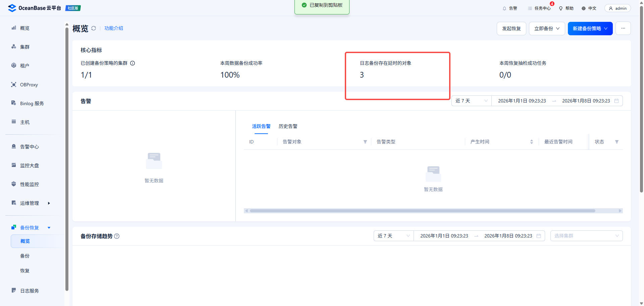Viewport: 644px width, 306px height.
Task: Click the alert table horizontal scrollbar
Action: pyautogui.click(x=422, y=211)
